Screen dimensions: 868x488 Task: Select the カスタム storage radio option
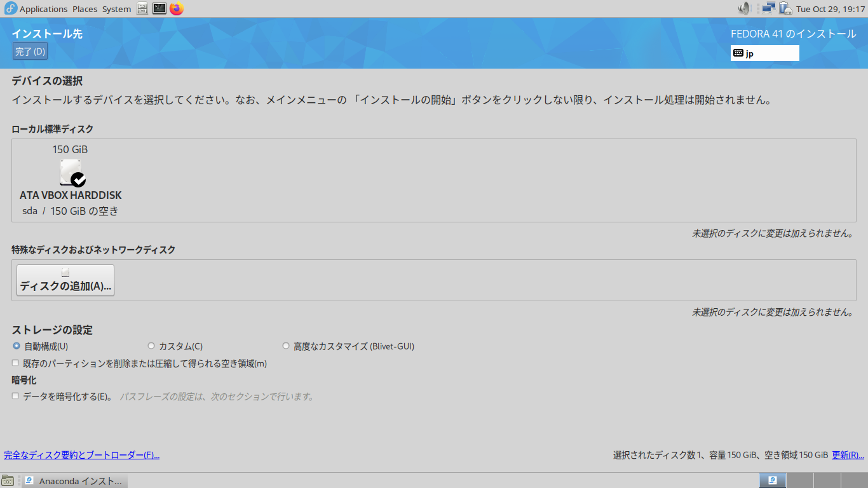tap(151, 346)
